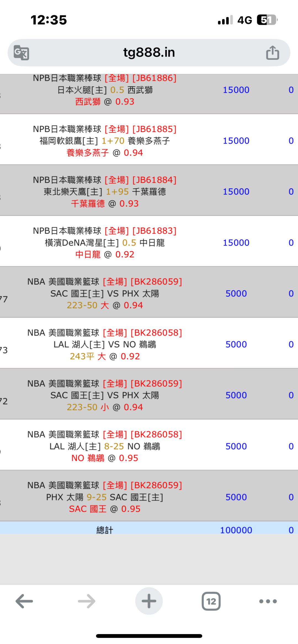Viewport: 298px width, 644px height.
Task: Go back with the back arrow
Action: pyautogui.click(x=24, y=601)
